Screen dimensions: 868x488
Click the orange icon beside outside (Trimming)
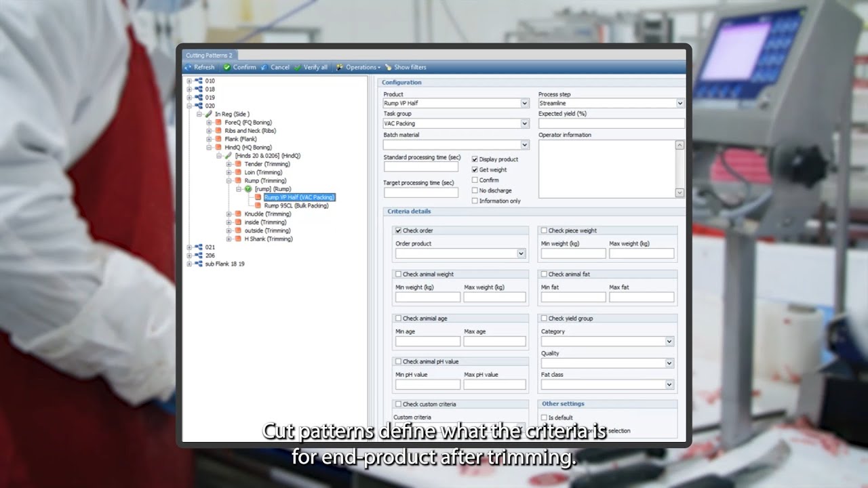point(238,230)
